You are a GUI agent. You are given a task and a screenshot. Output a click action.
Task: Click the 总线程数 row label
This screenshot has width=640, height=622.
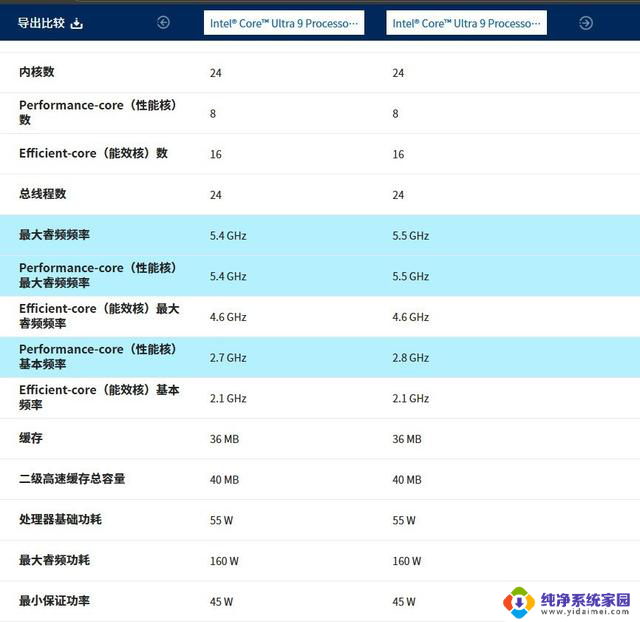[43, 194]
